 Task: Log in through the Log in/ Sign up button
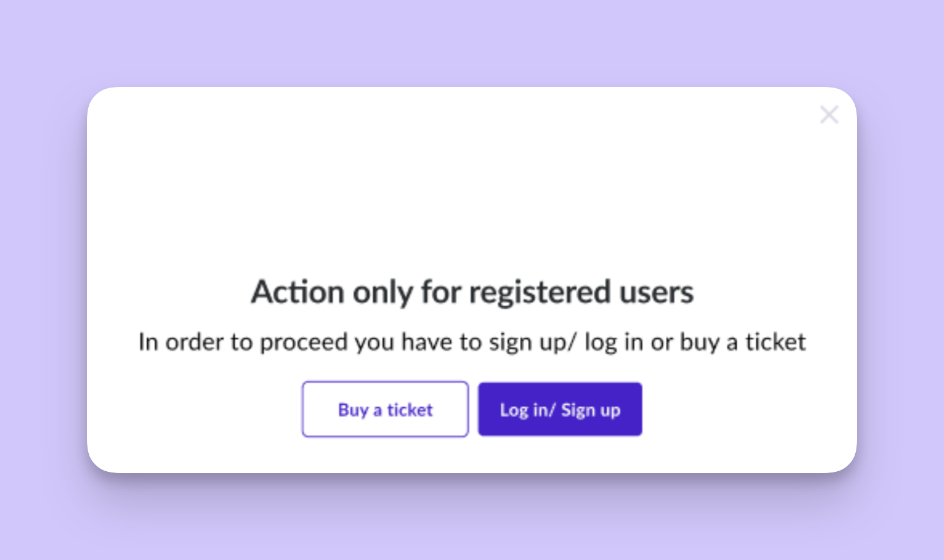[x=560, y=409]
